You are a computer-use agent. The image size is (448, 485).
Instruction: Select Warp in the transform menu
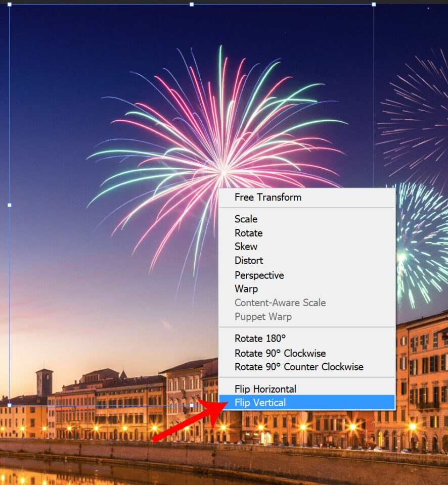click(246, 289)
